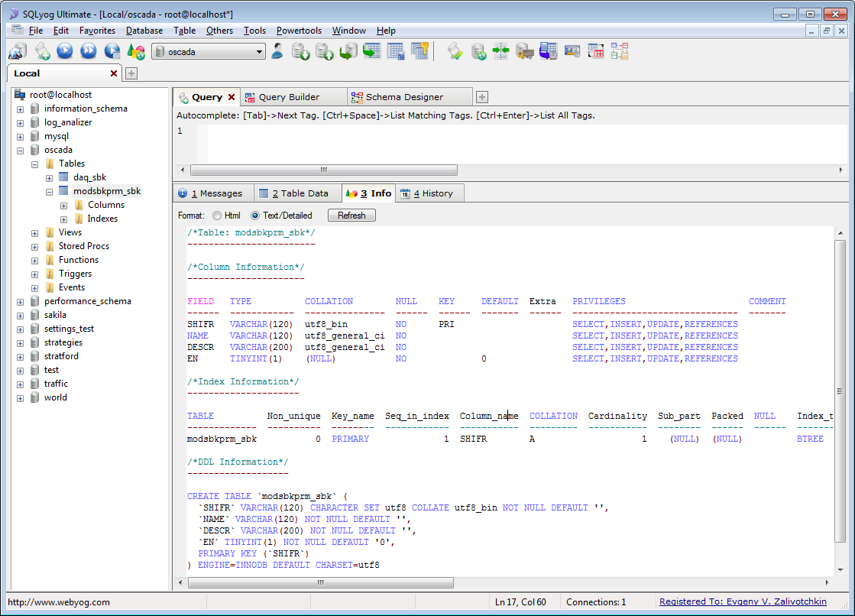Screen dimensions: 855x616
Task: Click the Registered To link in status bar
Action: (743, 602)
